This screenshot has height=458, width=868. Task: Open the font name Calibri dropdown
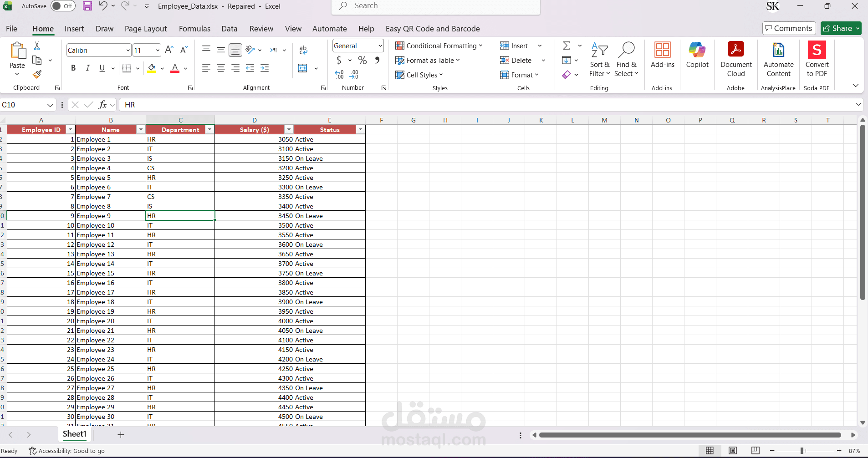128,50
